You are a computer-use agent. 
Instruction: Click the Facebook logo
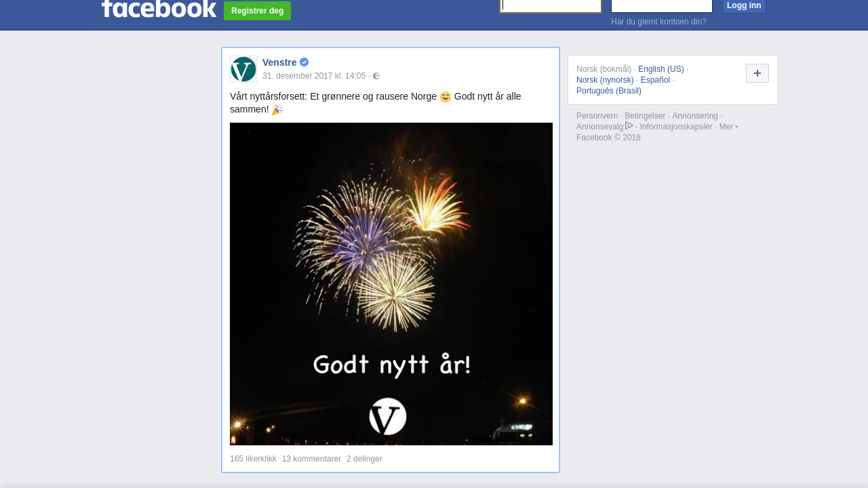click(159, 8)
